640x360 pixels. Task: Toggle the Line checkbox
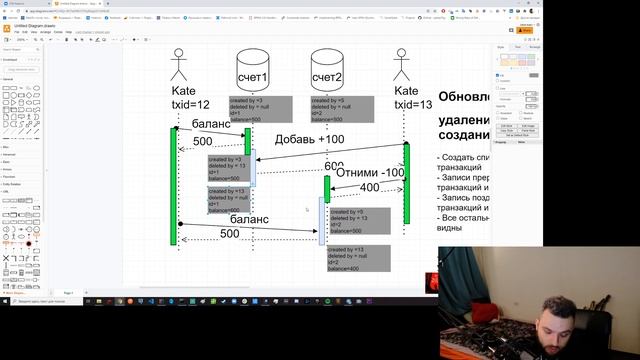(498, 88)
